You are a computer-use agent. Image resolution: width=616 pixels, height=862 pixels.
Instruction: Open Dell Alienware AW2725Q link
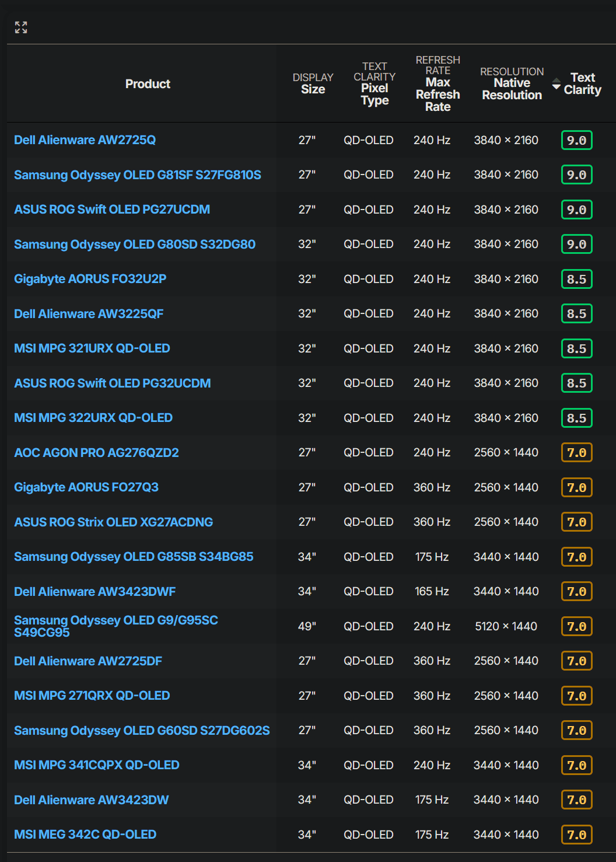85,140
